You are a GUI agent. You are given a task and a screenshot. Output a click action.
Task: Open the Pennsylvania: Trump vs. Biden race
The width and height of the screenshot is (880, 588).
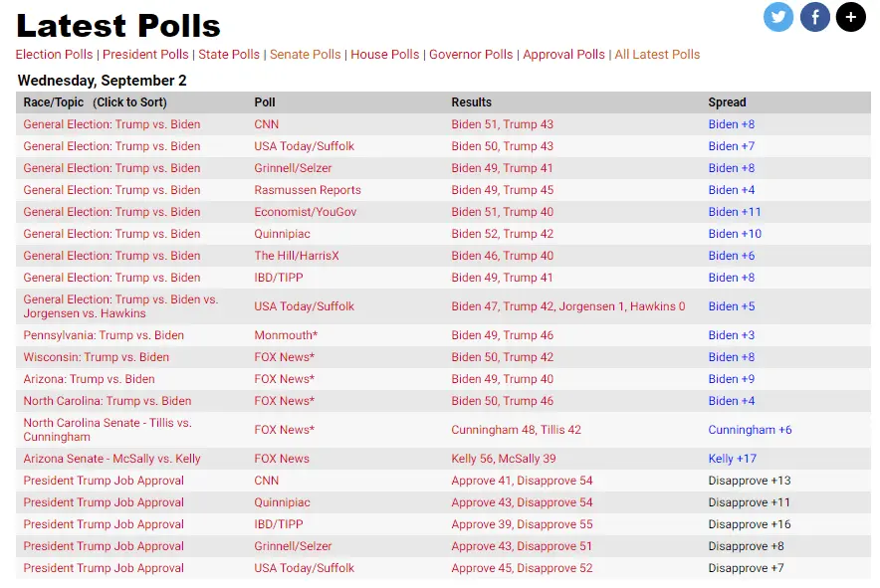[104, 335]
